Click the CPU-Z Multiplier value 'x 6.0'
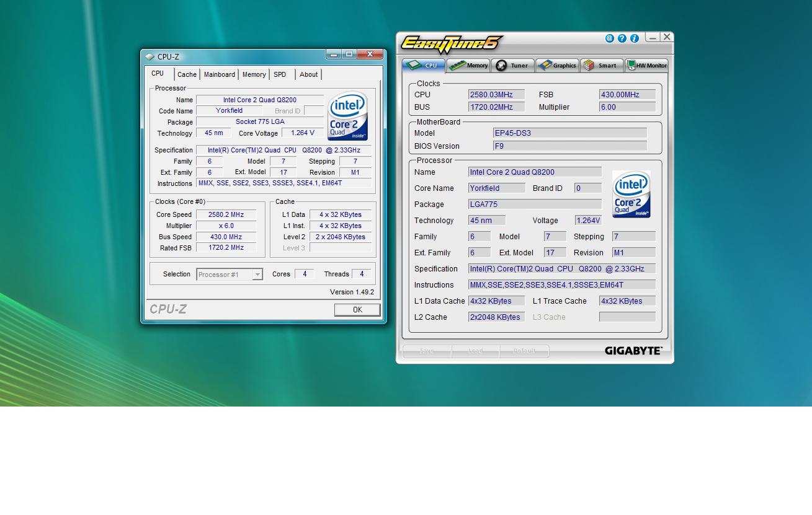This screenshot has width=812, height=515. (226, 226)
